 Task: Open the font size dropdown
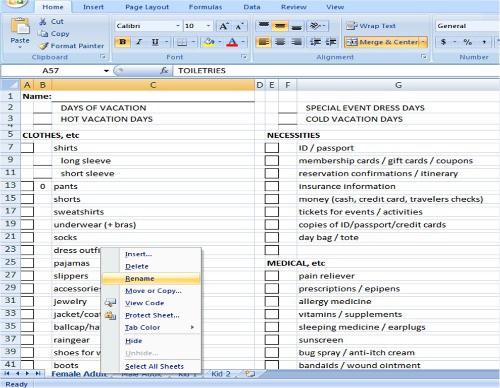coord(208,26)
